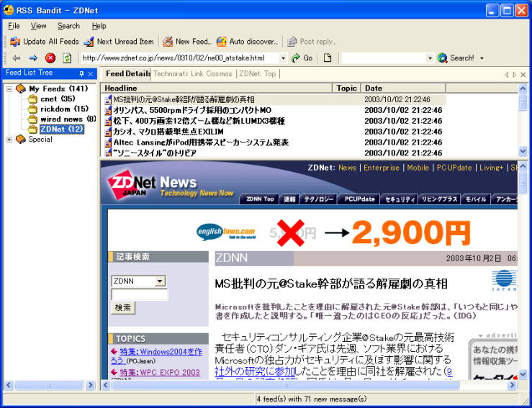Click the Update All Feeds toolbar icon

[x=14, y=42]
